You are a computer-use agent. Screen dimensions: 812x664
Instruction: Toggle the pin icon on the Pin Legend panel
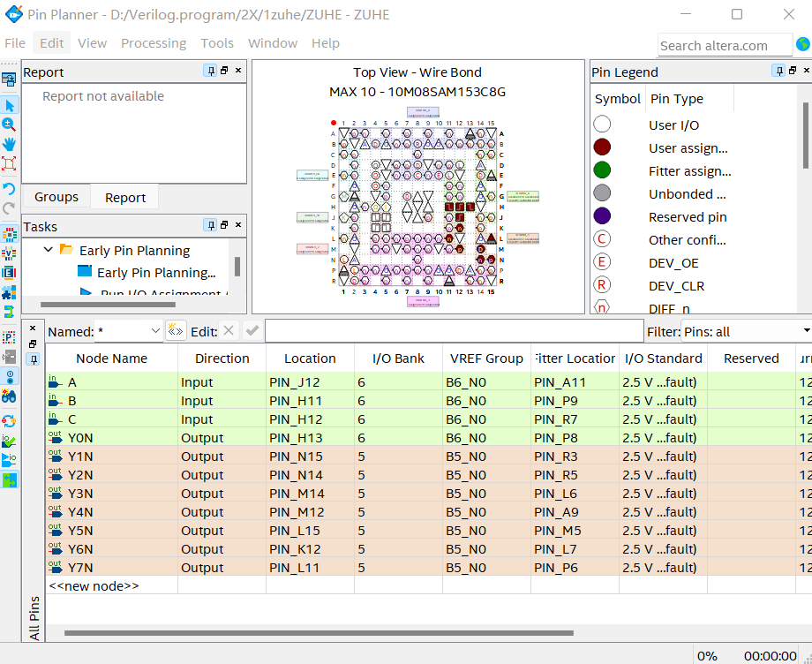point(778,72)
